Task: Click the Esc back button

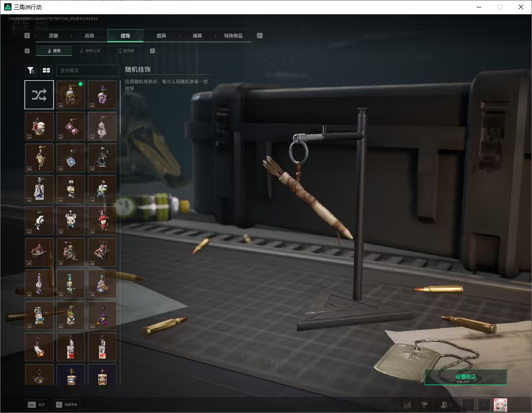Action: click(36, 405)
